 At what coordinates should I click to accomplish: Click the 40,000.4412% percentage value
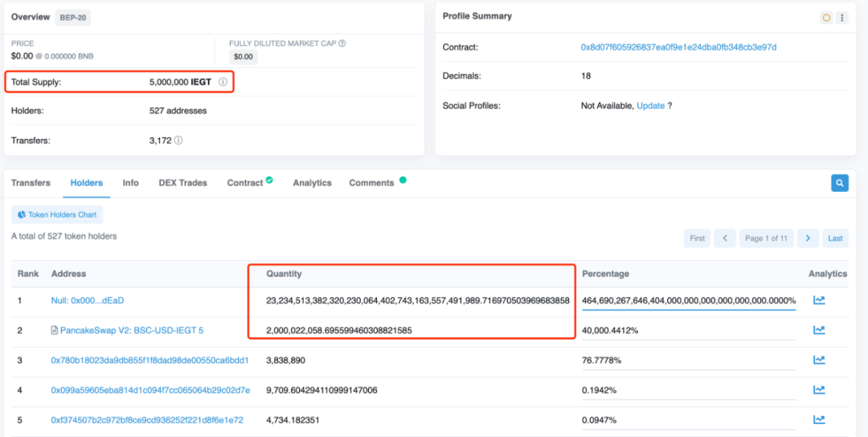tap(610, 330)
